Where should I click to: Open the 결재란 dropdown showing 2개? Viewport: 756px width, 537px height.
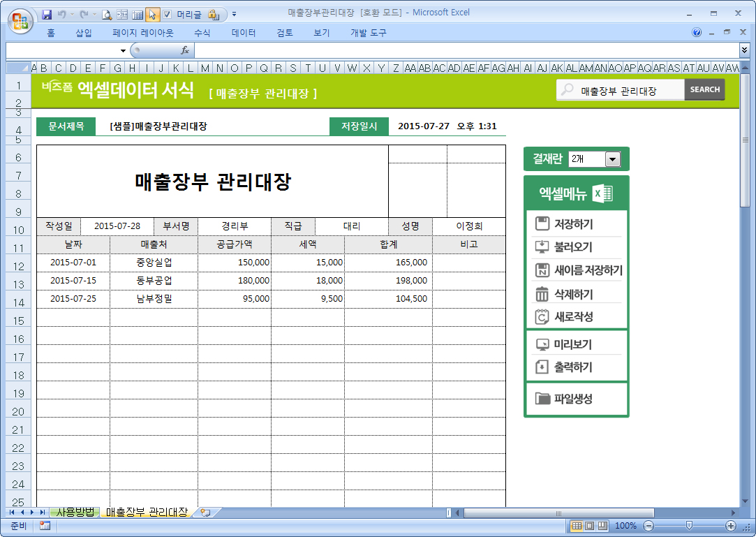(612, 159)
